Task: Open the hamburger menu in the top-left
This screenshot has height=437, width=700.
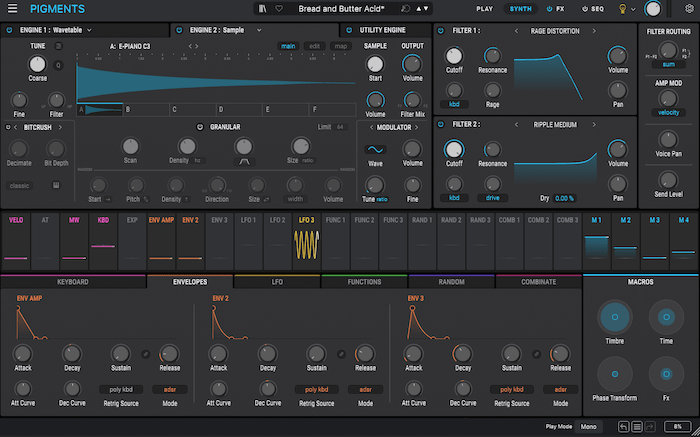Action: click(x=10, y=9)
